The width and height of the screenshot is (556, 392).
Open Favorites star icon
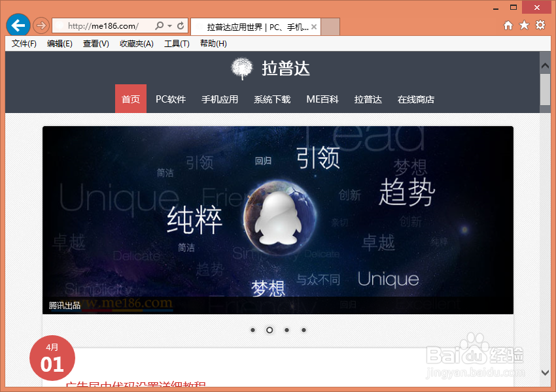[x=524, y=25]
